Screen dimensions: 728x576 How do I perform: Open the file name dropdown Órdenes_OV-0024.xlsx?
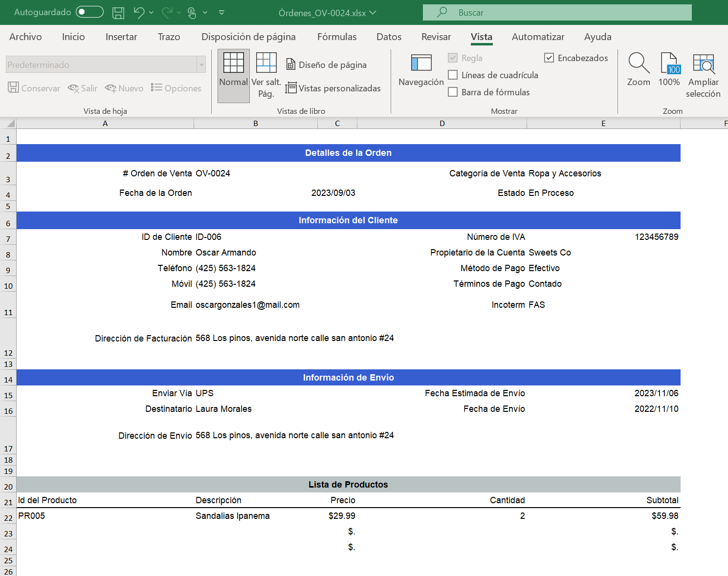coord(328,13)
